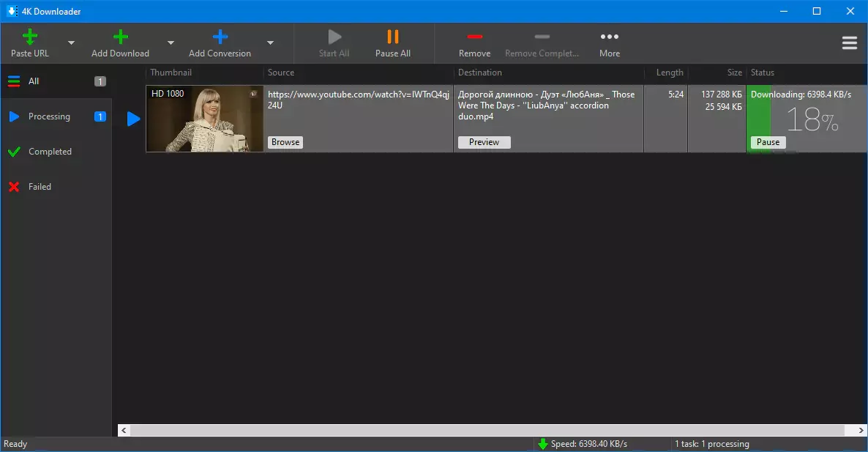The height and width of the screenshot is (452, 868).
Task: Click the Paste URL green plus icon
Action: point(30,37)
